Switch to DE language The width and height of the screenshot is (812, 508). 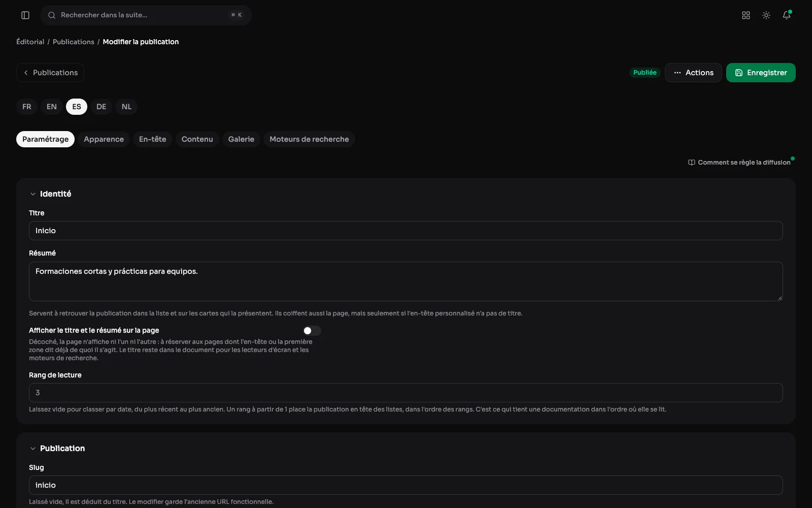click(101, 107)
